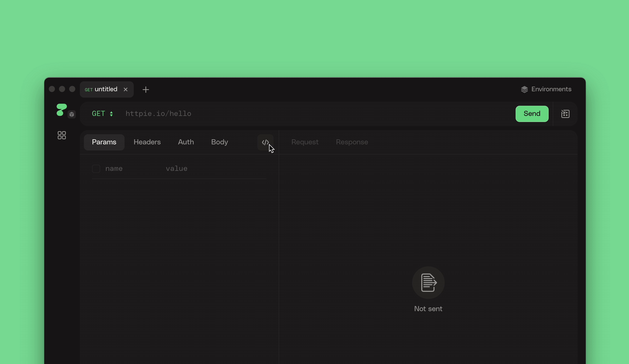The height and width of the screenshot is (364, 629).
Task: Expand the HTTP method selector arrows
Action: pos(112,114)
